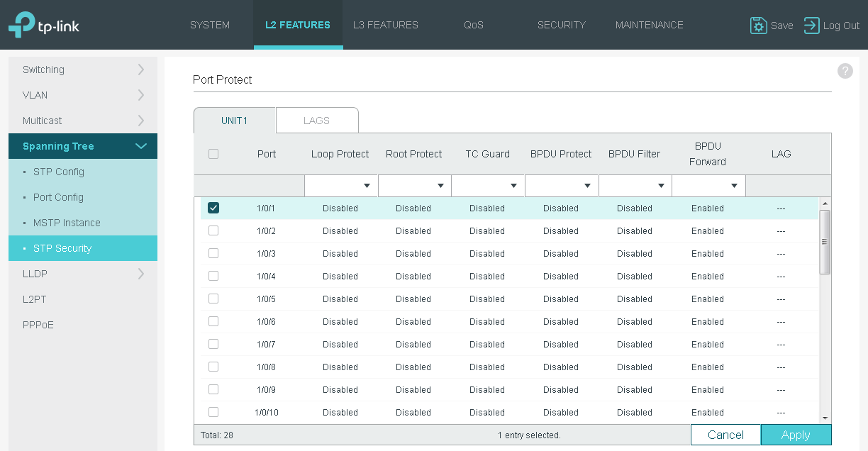Open the L3 FEATURES top menu
This screenshot has width=868, height=451.
[x=386, y=25]
